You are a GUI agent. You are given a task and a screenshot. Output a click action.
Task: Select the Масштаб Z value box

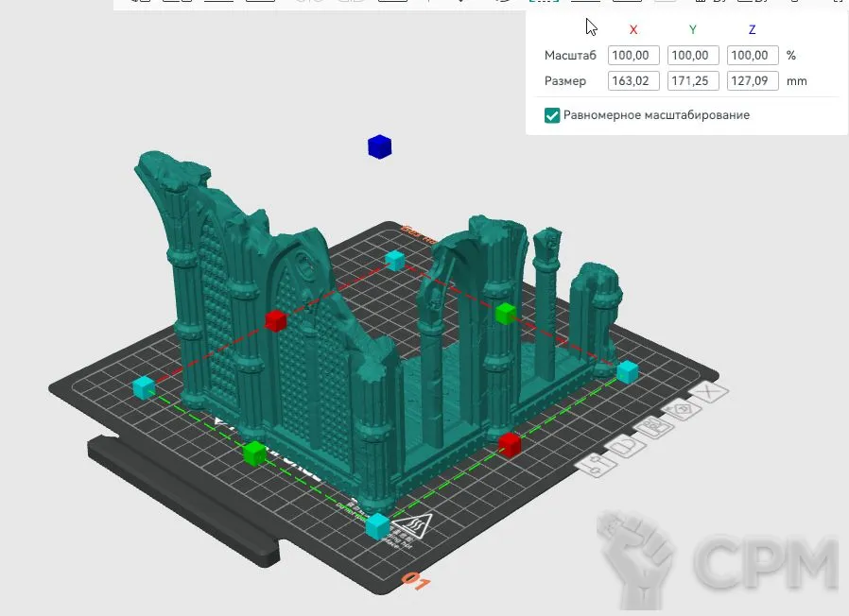click(x=753, y=56)
